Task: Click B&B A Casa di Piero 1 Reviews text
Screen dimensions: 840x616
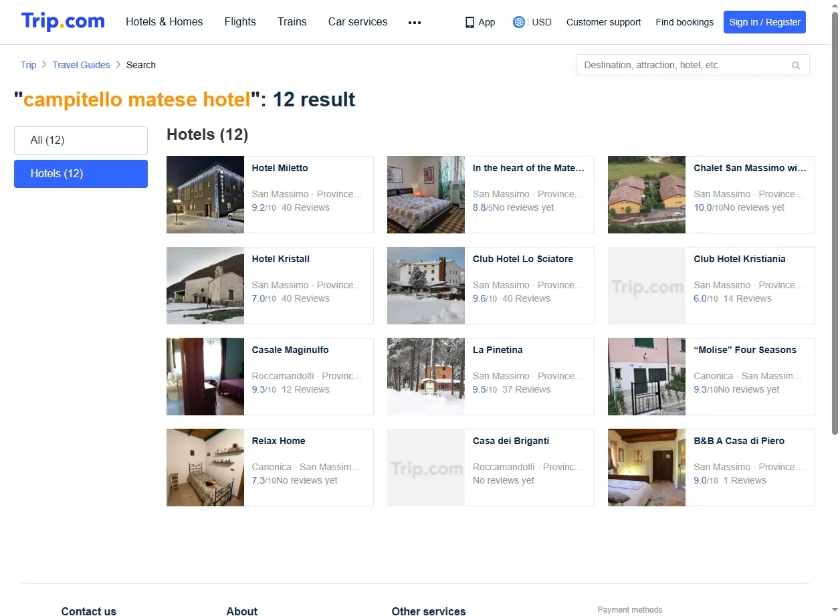Action: [745, 480]
